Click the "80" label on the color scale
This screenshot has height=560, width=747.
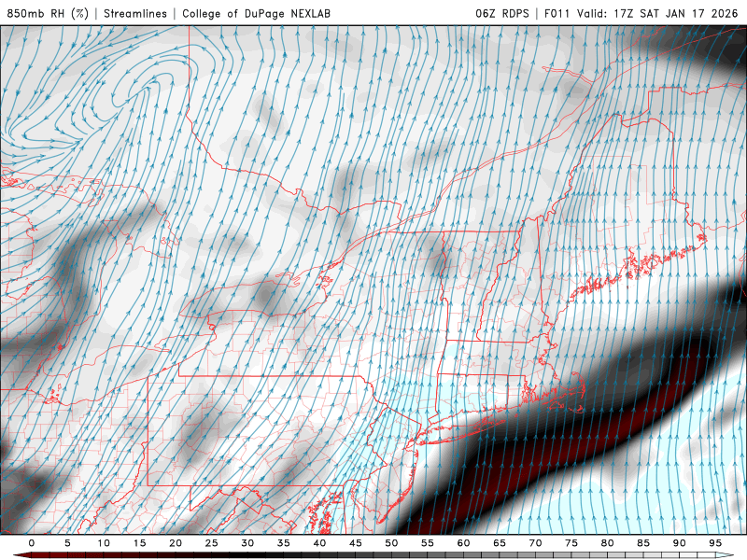[x=607, y=543]
